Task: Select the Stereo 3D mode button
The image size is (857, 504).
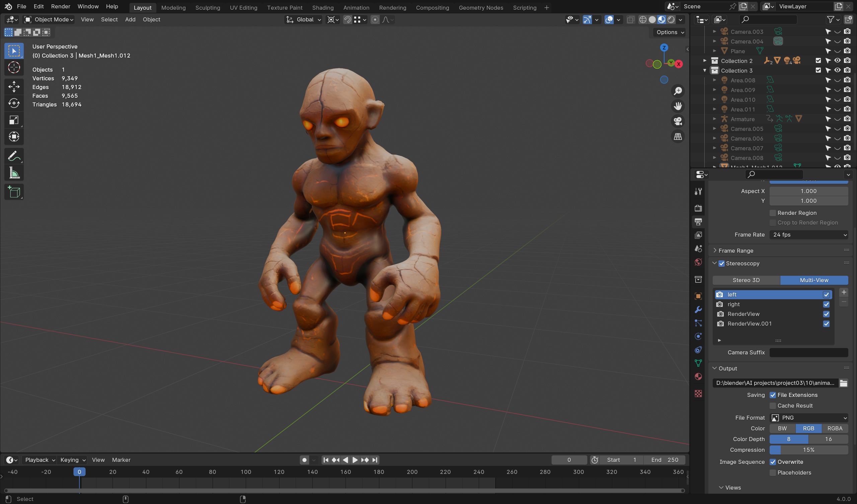Action: pos(746,280)
